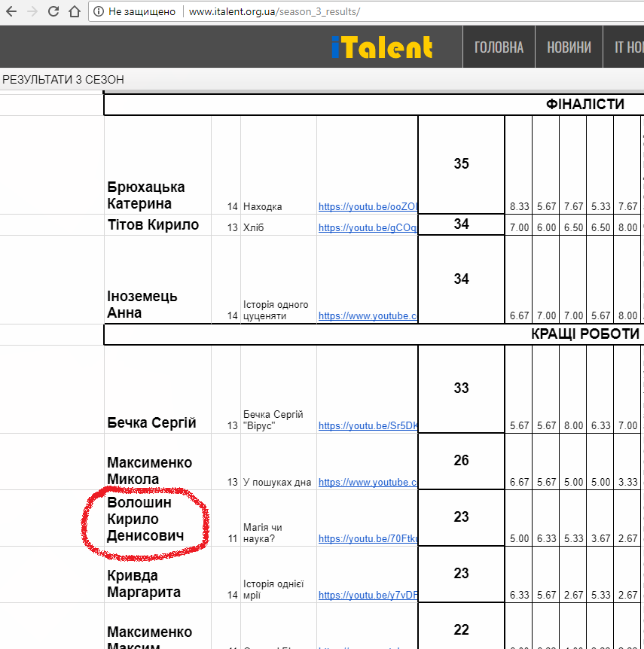The width and height of the screenshot is (644, 649).
Task: Click the ФІНАЛІСТИ section header
Action: point(584,104)
